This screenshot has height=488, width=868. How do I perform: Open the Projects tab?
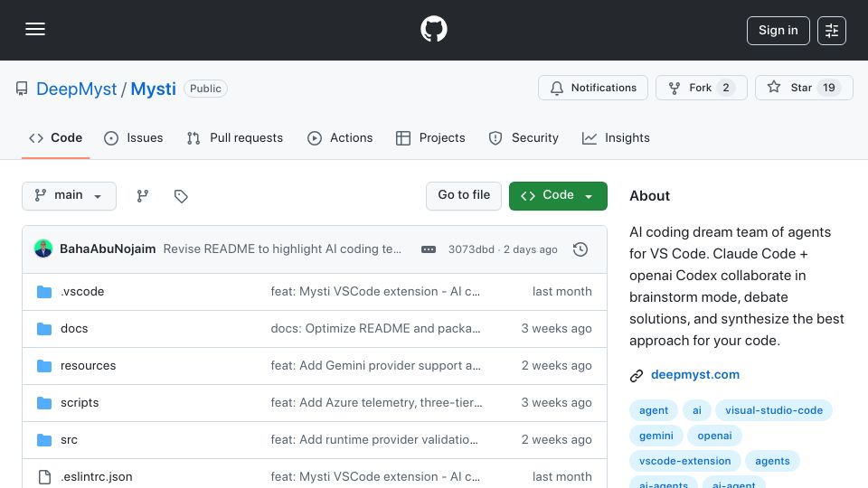pyautogui.click(x=430, y=137)
